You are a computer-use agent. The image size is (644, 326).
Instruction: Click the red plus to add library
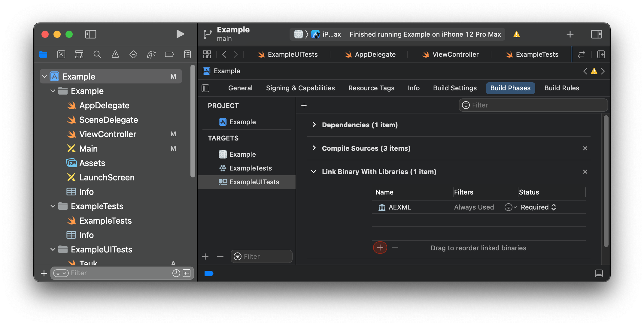[x=380, y=248]
